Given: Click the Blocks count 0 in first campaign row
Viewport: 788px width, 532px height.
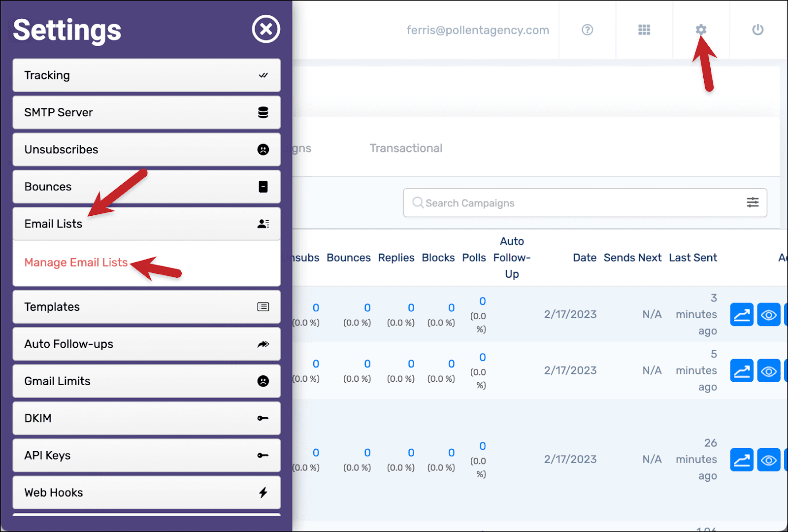Looking at the screenshot, I should point(451,308).
